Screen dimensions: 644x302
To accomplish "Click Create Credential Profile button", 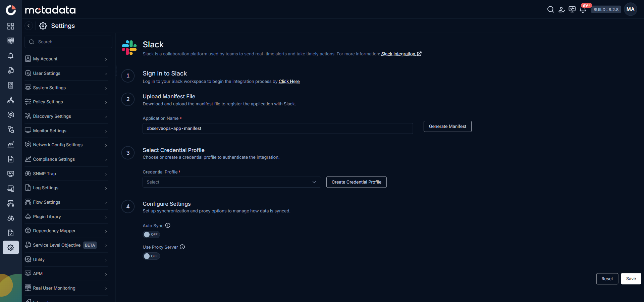I will [357, 182].
